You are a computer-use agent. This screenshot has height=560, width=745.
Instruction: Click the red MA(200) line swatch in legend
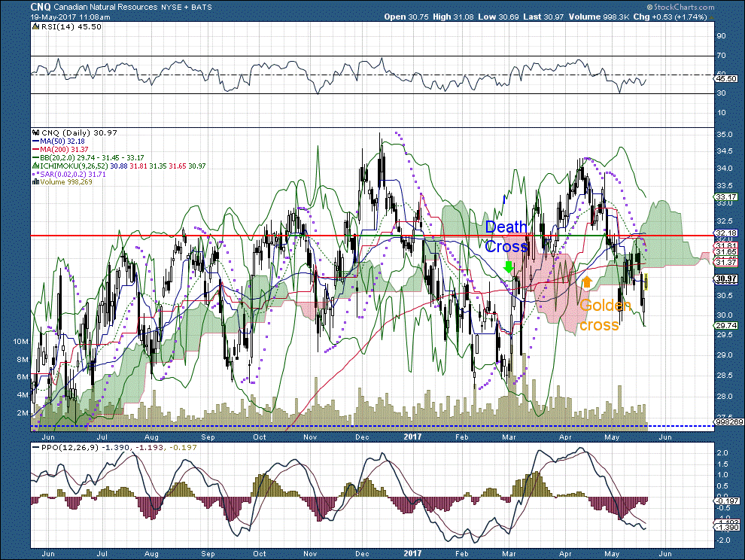tap(35, 150)
